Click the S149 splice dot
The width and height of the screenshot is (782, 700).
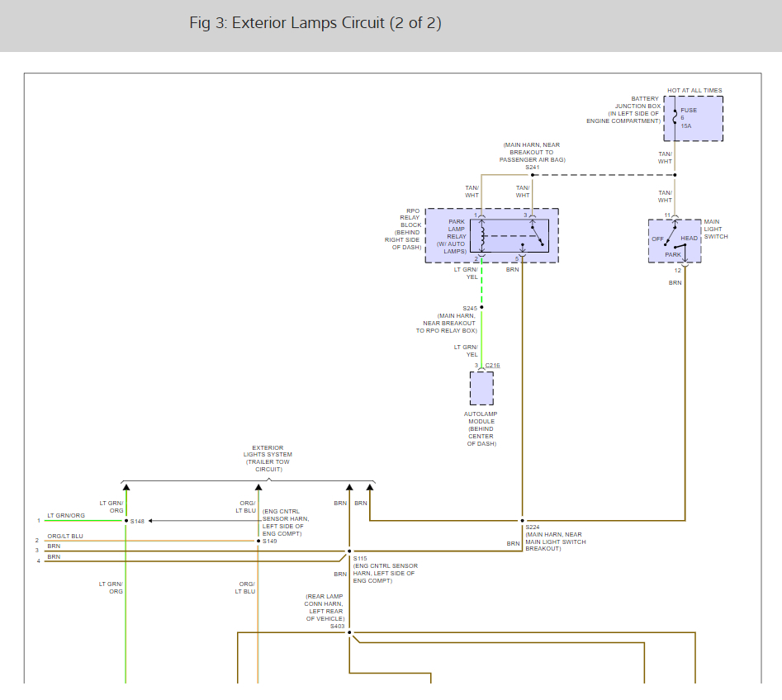tap(258, 541)
